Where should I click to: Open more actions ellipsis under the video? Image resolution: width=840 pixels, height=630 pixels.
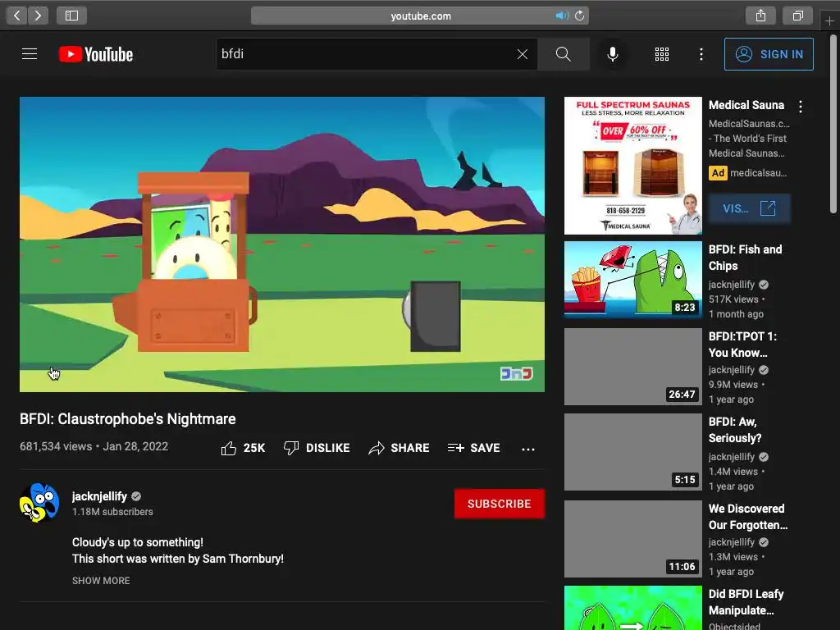pos(528,449)
